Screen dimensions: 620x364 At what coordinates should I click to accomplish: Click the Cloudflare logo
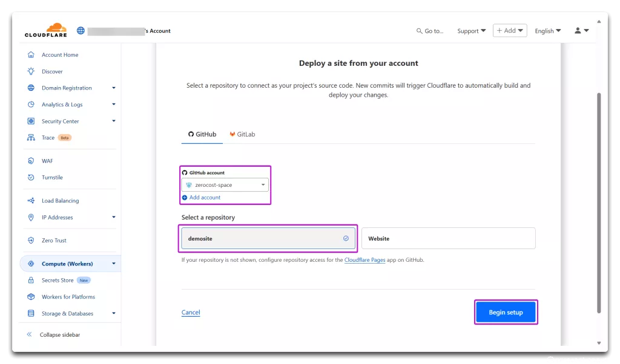point(46,30)
